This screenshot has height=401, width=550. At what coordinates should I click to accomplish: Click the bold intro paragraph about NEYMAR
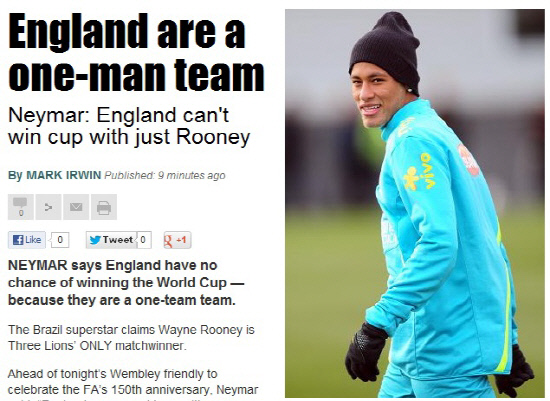126,282
